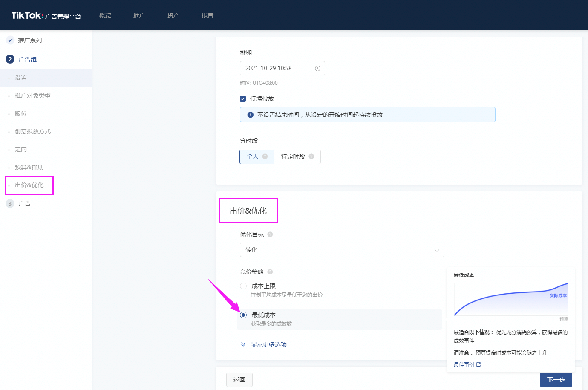This screenshot has width=588, height=390.
Task: Click the completed checkmark beside 推广系列
Action: pyautogui.click(x=10, y=40)
